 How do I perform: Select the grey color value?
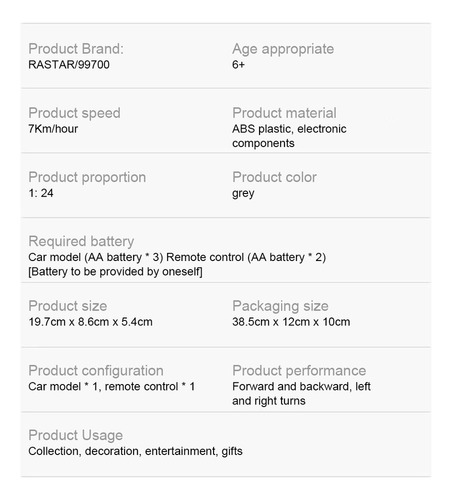243,194
